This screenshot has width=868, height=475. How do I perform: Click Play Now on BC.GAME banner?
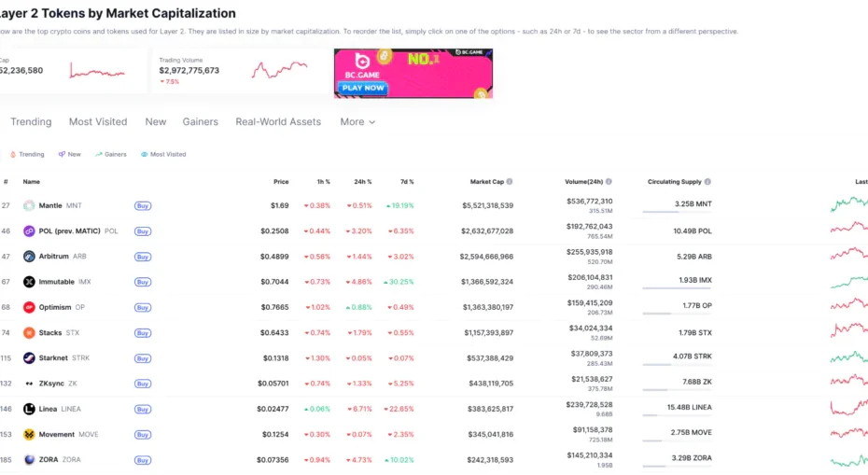tap(363, 88)
